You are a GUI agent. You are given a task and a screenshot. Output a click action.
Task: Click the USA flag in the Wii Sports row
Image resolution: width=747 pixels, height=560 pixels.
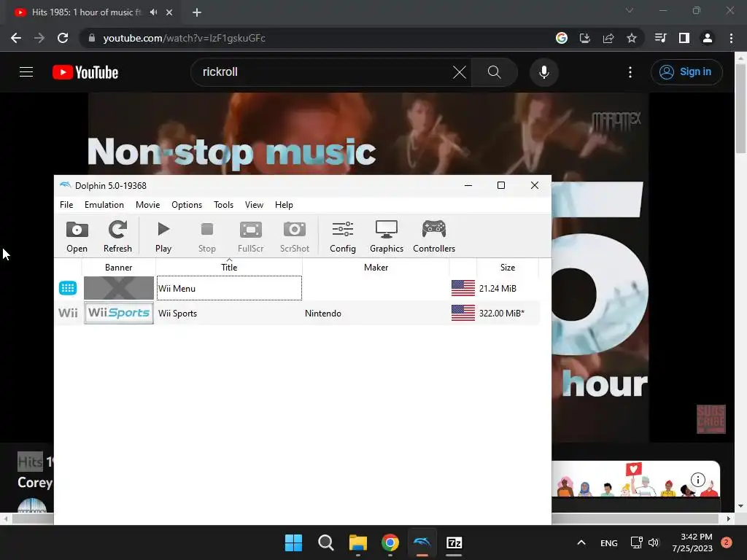463,313
